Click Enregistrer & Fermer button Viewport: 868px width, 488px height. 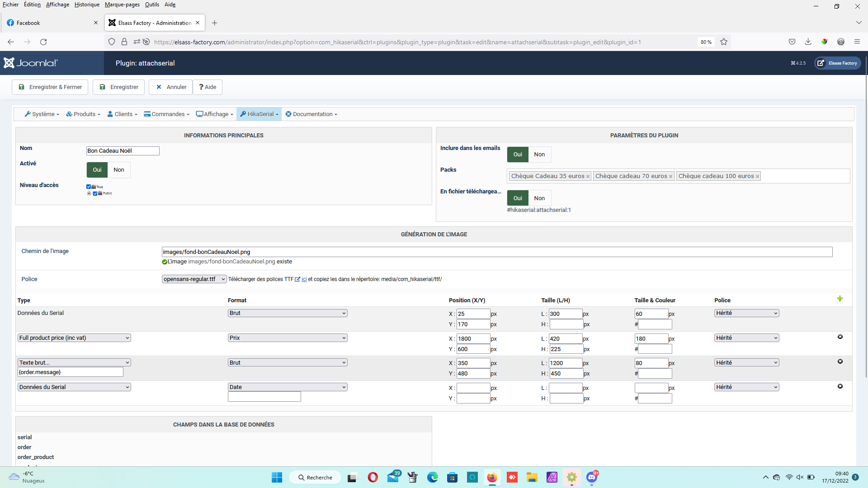point(50,87)
